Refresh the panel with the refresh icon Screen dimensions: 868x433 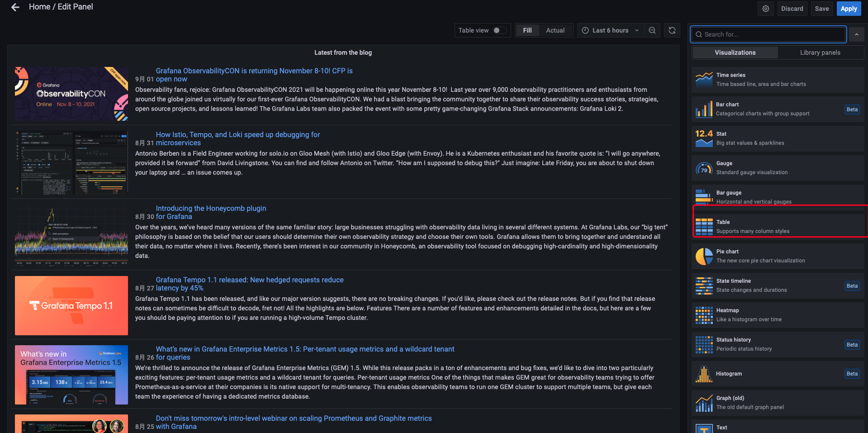tap(672, 30)
